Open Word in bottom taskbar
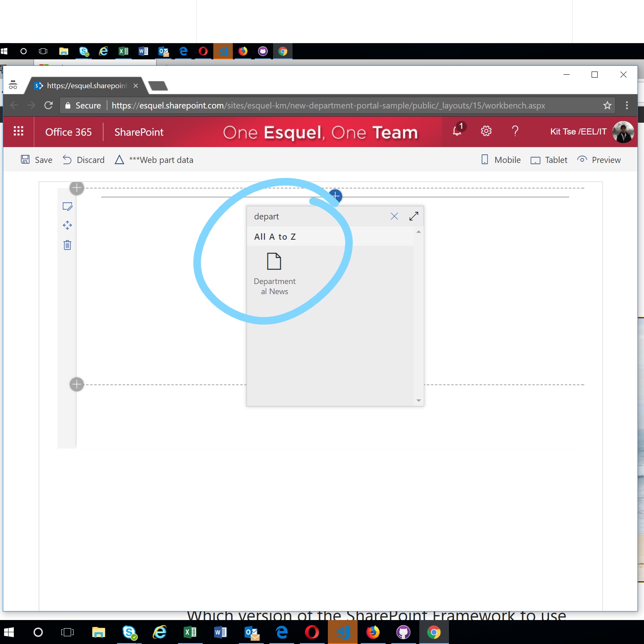Screen dimensions: 644x644 click(221, 632)
